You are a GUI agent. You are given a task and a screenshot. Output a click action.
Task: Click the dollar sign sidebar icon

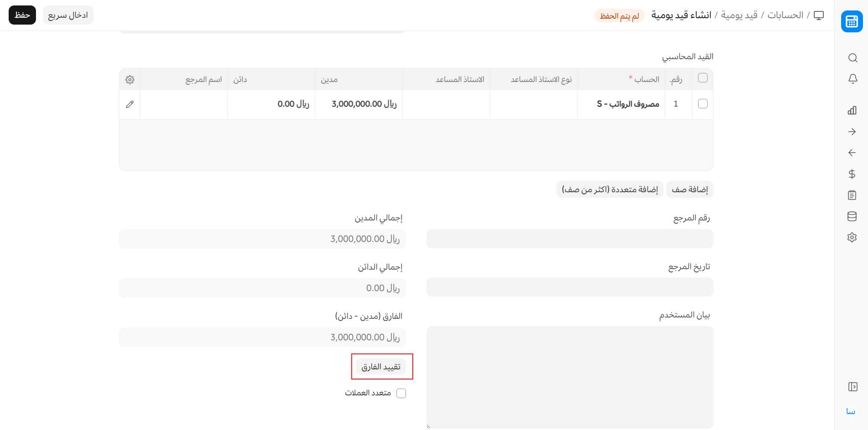coord(852,174)
